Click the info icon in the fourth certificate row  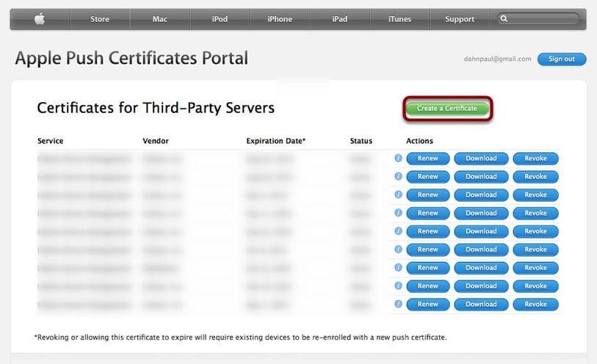[398, 213]
